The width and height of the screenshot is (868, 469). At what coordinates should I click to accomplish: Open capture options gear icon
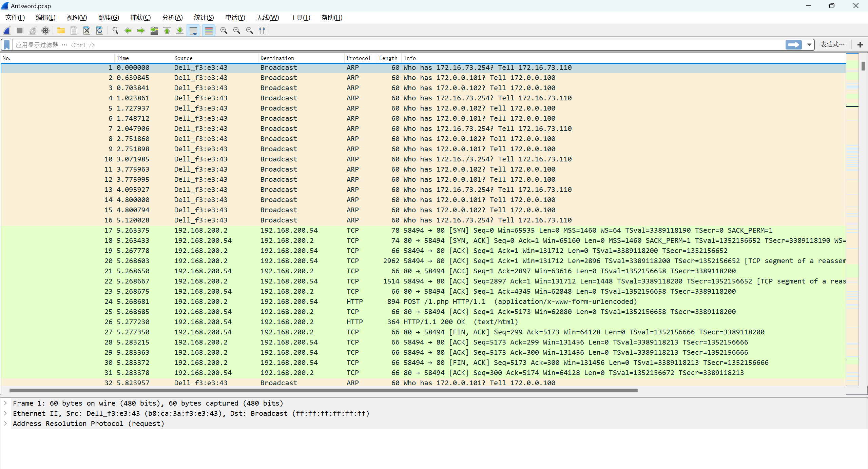pyautogui.click(x=45, y=31)
